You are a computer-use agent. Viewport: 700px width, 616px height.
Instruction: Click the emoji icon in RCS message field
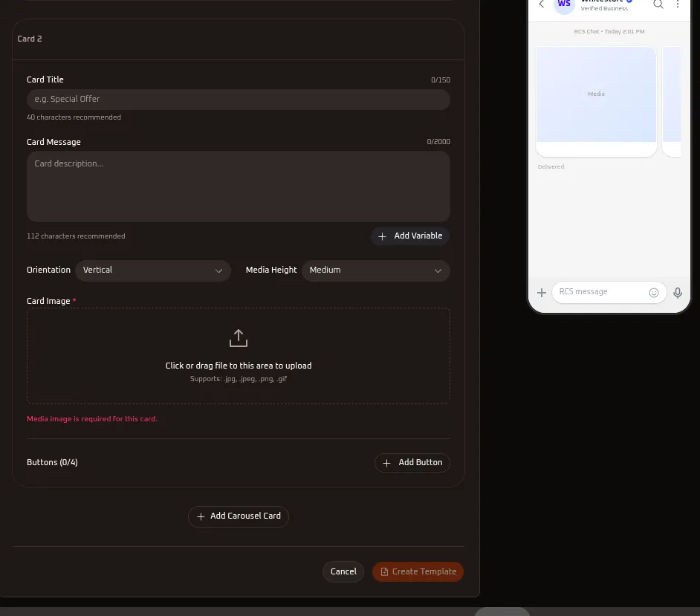[654, 292]
